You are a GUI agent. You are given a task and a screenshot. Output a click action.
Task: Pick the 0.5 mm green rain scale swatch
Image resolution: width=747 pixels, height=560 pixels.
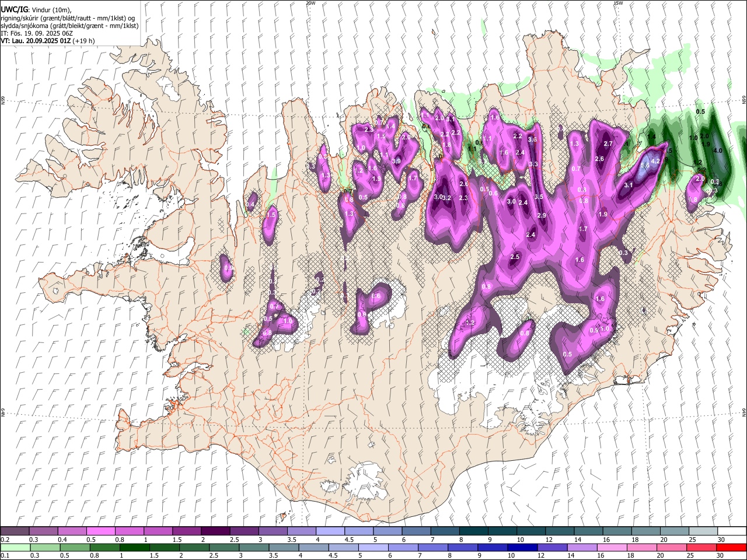[x=75, y=547]
